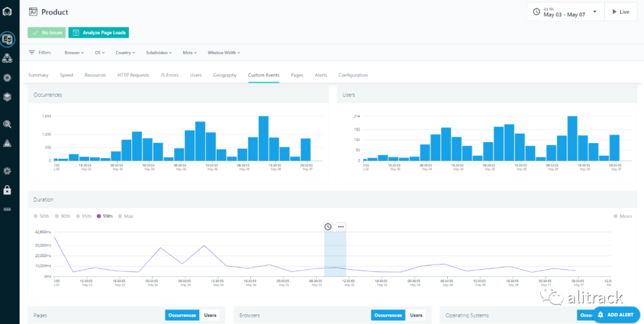
Task: Open the lock icon in left sidebar
Action: [7, 190]
